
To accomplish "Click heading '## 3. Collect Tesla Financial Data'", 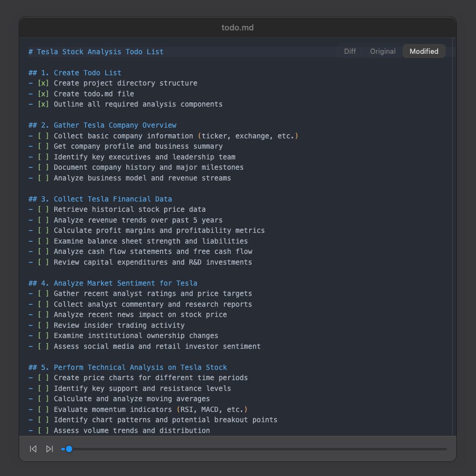I will pyautogui.click(x=100, y=199).
